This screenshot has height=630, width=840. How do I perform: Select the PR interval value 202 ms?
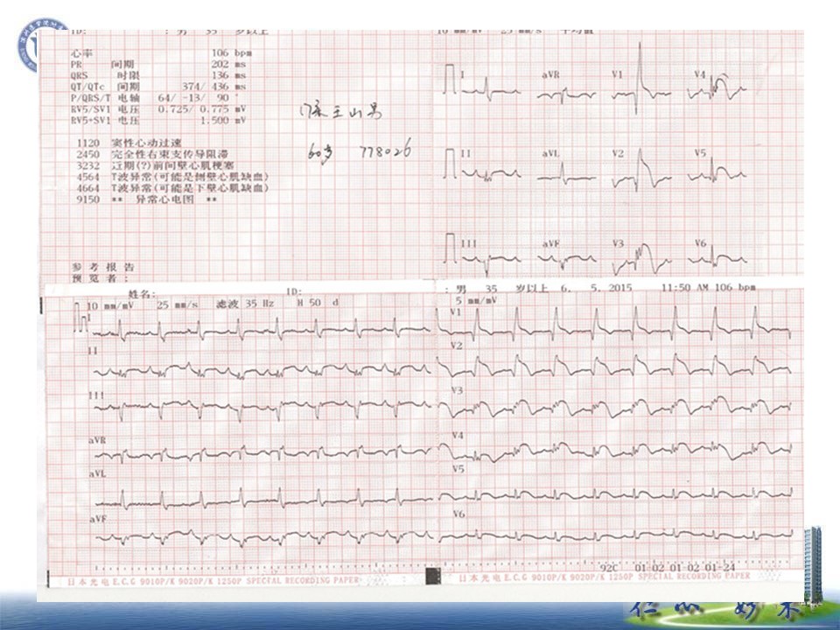pos(228,64)
